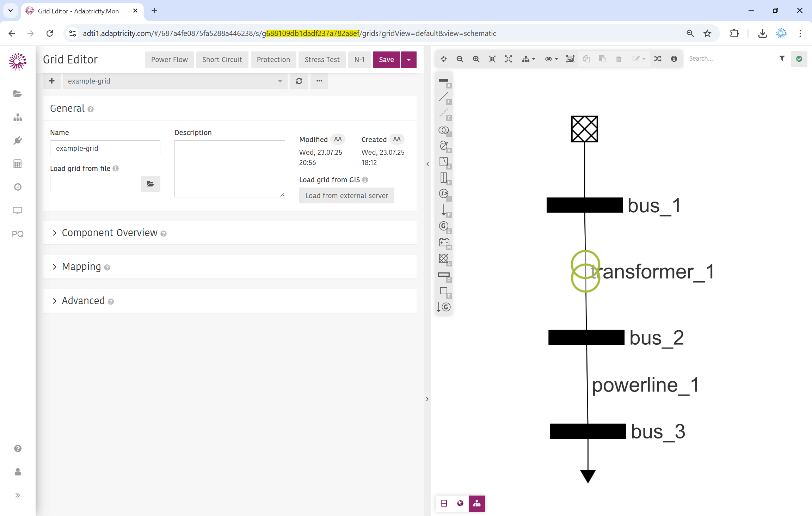The image size is (812, 516).
Task: Toggle the green validation check button
Action: pyautogui.click(x=799, y=59)
